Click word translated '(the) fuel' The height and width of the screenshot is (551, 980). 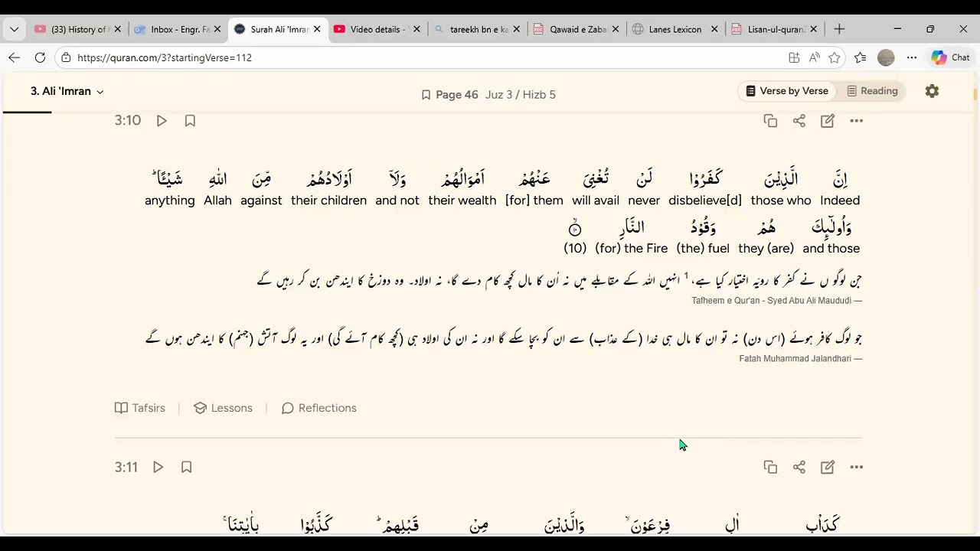703,228
